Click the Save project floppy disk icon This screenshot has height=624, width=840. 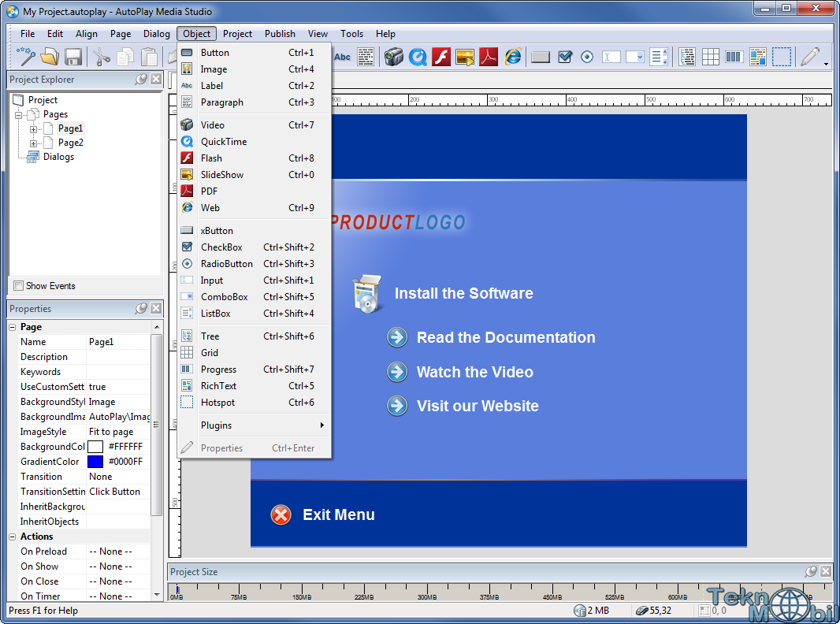[x=73, y=57]
